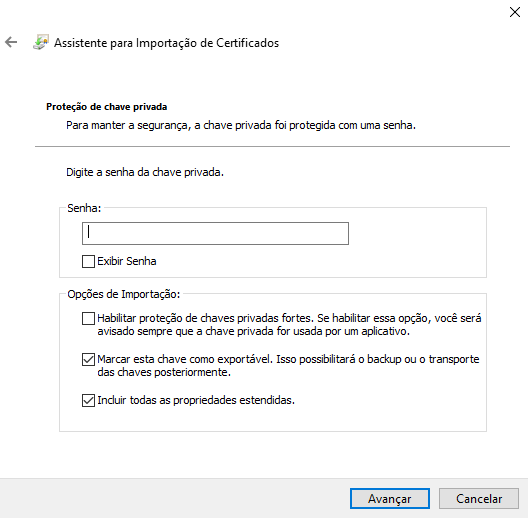
Task: Untick the mark key as exportable checkbox
Action: 88,359
